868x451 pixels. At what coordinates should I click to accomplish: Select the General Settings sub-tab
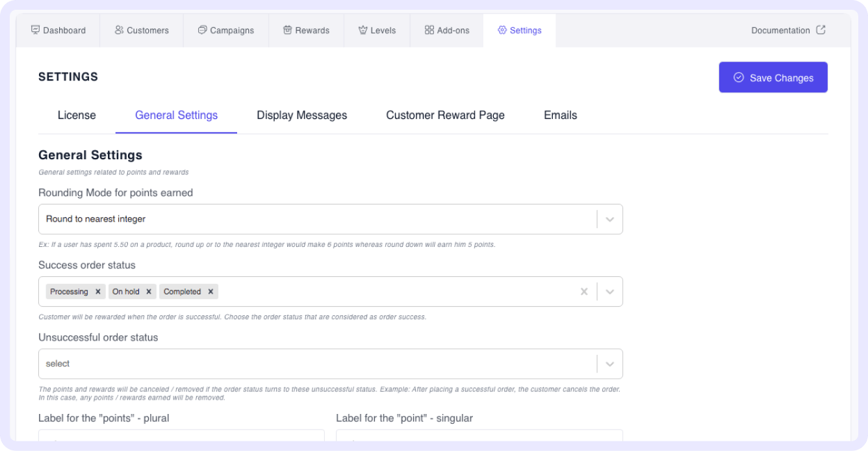176,116
